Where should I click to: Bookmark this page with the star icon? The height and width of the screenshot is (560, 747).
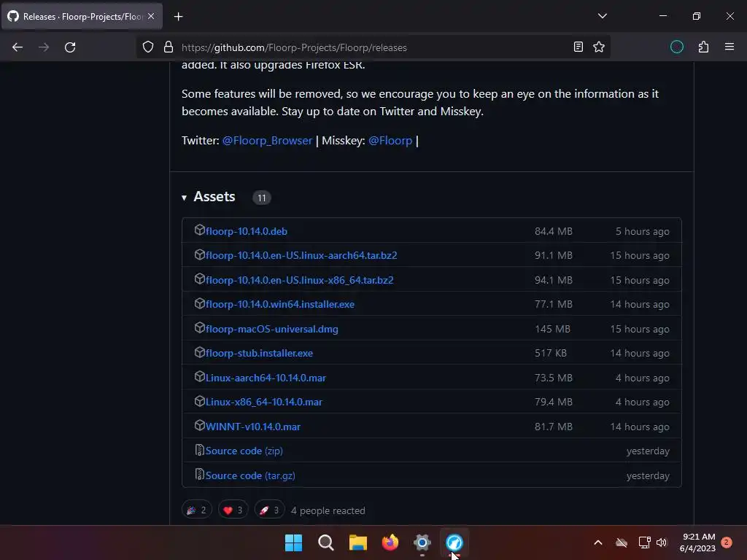pos(599,47)
